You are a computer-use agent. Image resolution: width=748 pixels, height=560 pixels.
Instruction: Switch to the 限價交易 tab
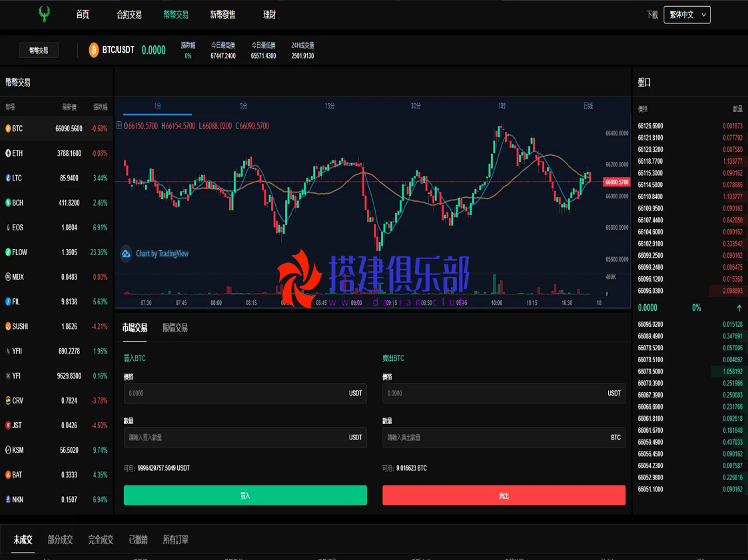(x=175, y=328)
